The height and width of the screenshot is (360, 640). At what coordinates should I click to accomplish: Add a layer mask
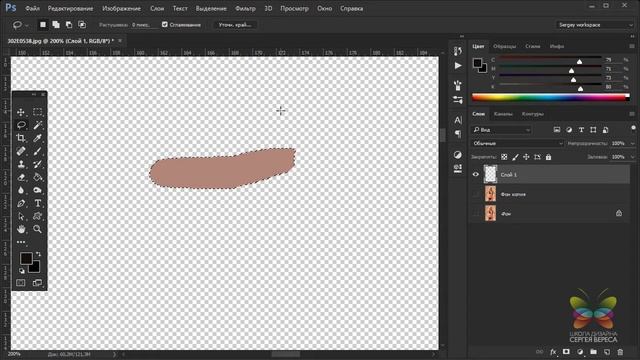[x=566, y=352]
